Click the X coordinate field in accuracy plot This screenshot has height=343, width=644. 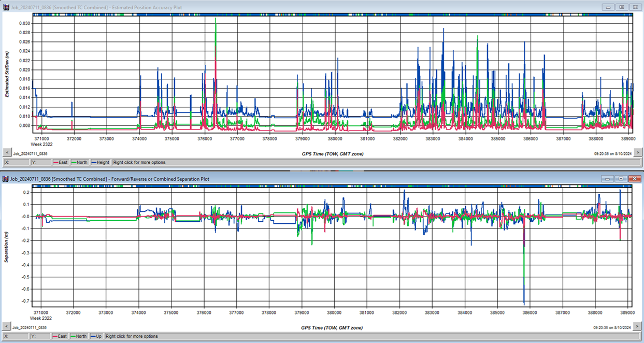[x=16, y=162]
